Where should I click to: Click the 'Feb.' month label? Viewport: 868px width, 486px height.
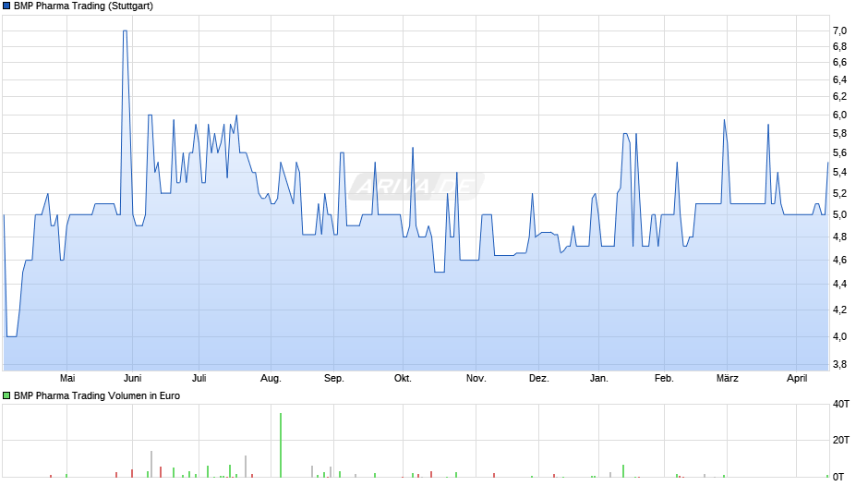(664, 378)
